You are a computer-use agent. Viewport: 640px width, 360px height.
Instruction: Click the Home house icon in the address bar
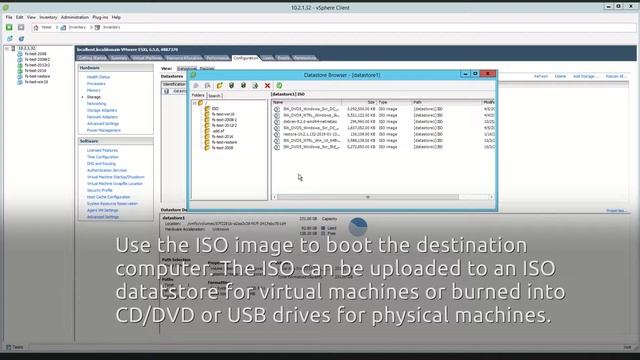click(36, 27)
